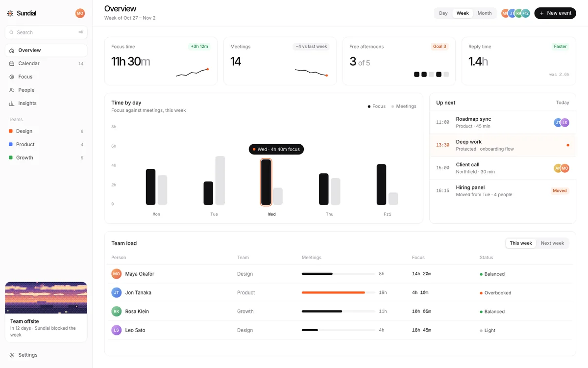Click the search magnifier icon
This screenshot has width=588, height=368.
coord(12,32)
